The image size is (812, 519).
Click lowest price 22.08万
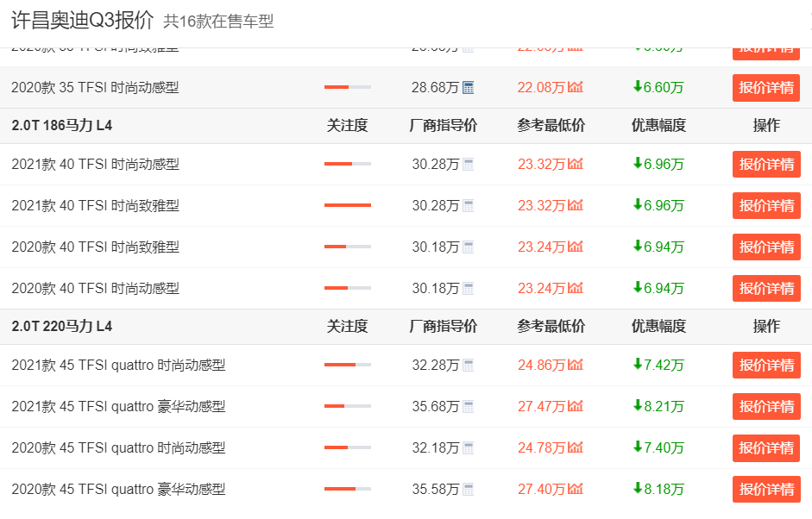click(541, 87)
